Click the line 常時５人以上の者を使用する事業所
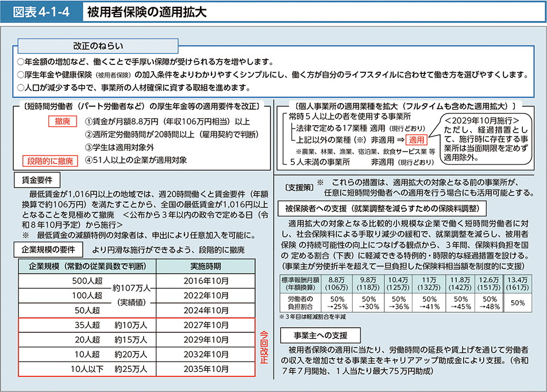Viewport: 547px width, 392px height. point(349,117)
